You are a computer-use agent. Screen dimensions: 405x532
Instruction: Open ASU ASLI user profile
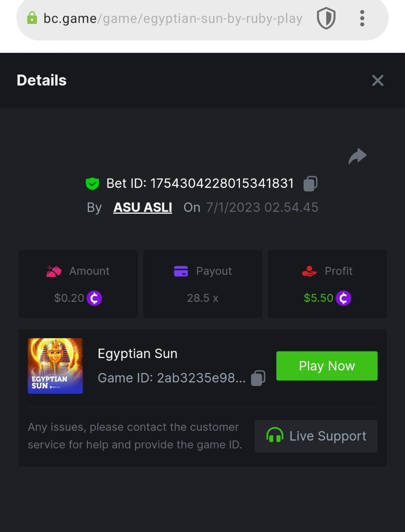(x=142, y=207)
